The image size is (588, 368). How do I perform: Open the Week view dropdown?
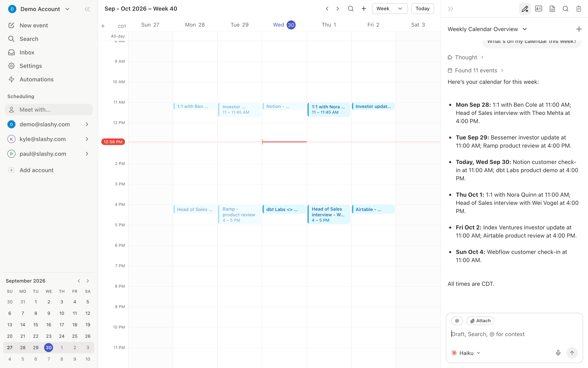[390, 9]
